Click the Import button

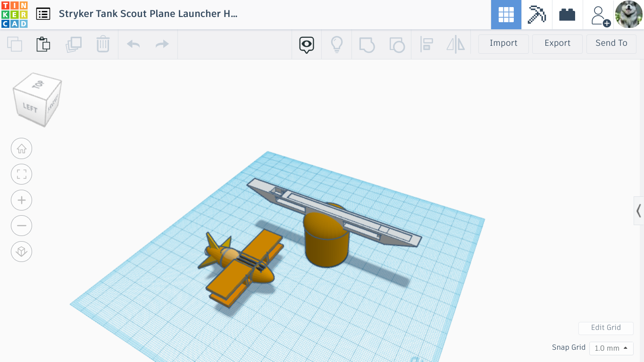(503, 43)
